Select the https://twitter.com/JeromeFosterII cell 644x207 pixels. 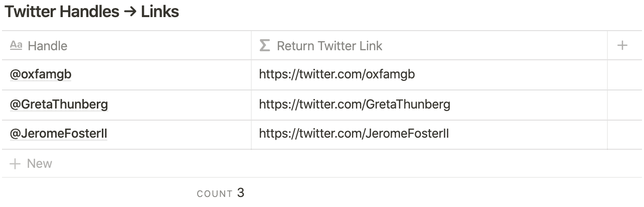pyautogui.click(x=429, y=135)
